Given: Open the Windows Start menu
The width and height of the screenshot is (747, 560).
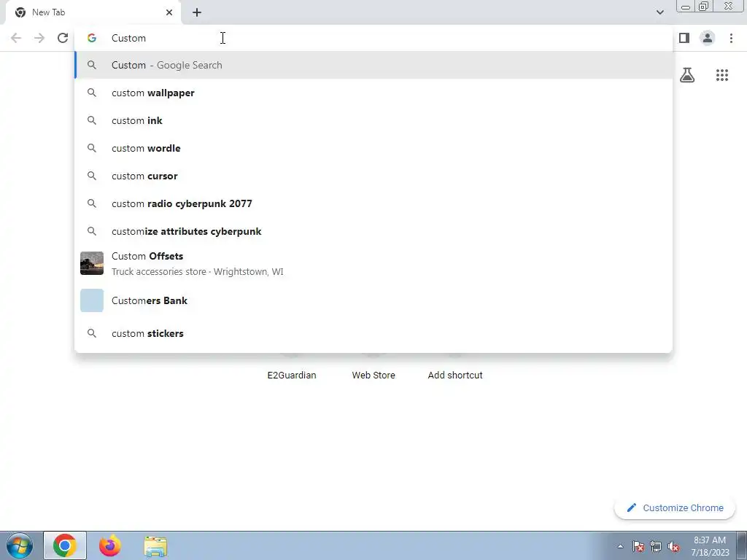Looking at the screenshot, I should (x=20, y=545).
